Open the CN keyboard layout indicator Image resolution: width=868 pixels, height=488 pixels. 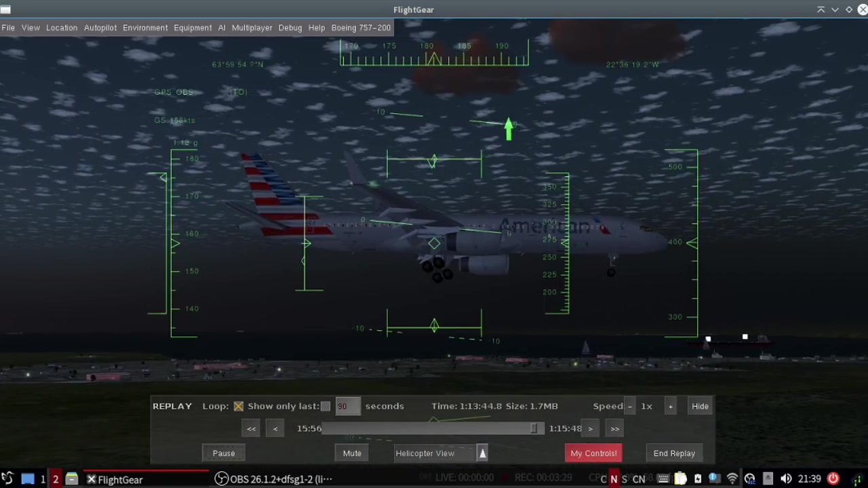click(638, 479)
